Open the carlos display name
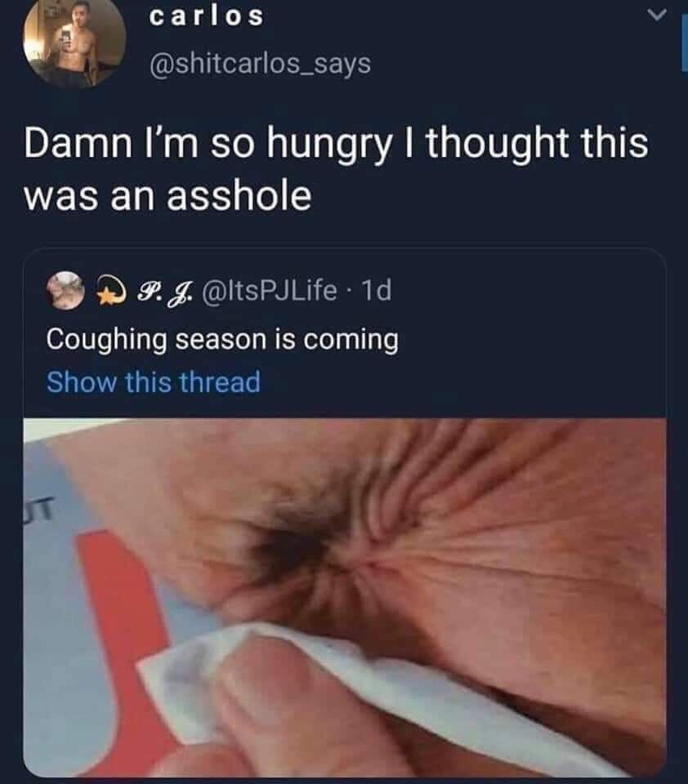 tap(206, 16)
